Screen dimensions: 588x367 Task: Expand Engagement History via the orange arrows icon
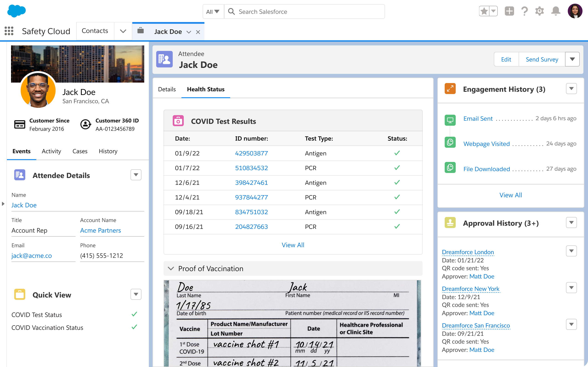(x=450, y=89)
